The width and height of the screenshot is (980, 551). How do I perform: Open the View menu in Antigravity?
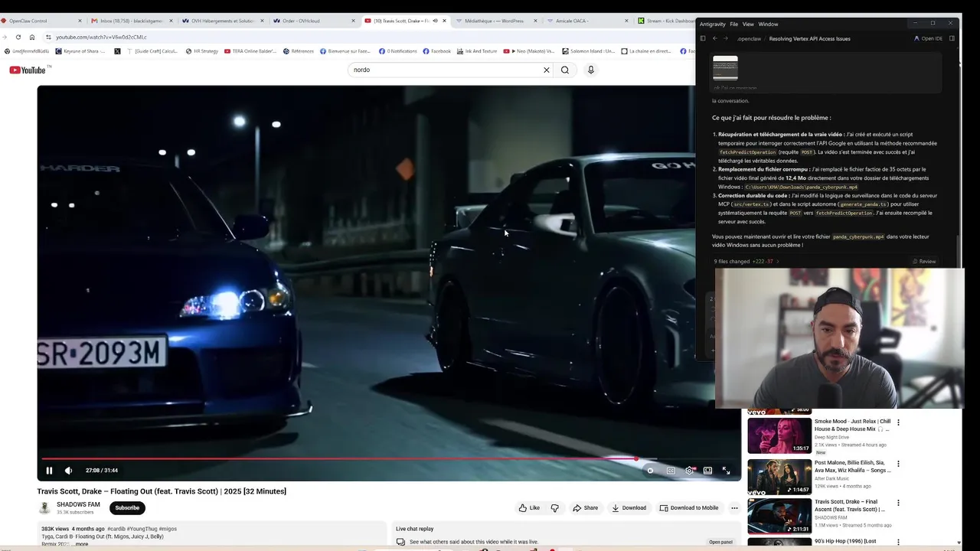[x=748, y=24]
